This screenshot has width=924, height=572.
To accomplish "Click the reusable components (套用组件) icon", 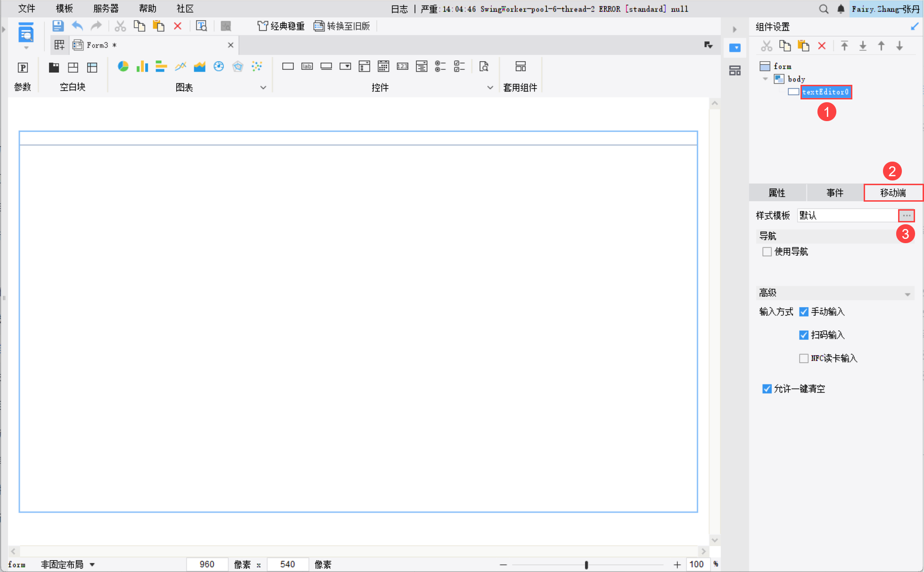I will coord(520,67).
